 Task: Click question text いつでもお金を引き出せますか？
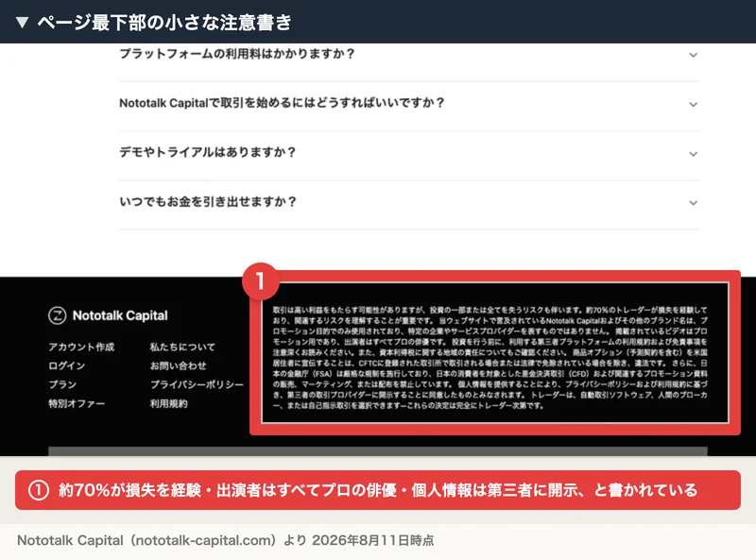208,201
